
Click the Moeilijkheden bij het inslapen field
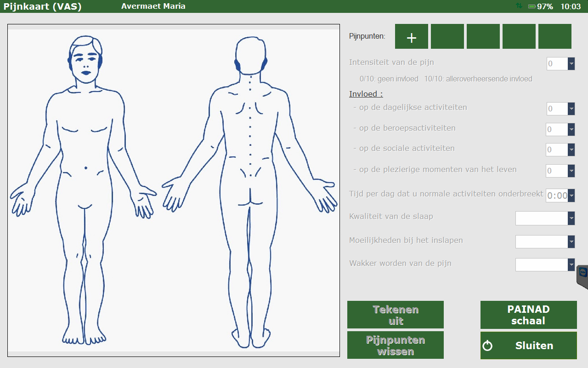click(x=541, y=241)
